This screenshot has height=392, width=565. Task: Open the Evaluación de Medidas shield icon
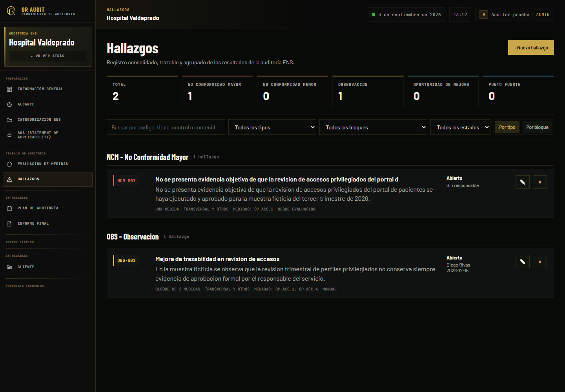point(9,164)
